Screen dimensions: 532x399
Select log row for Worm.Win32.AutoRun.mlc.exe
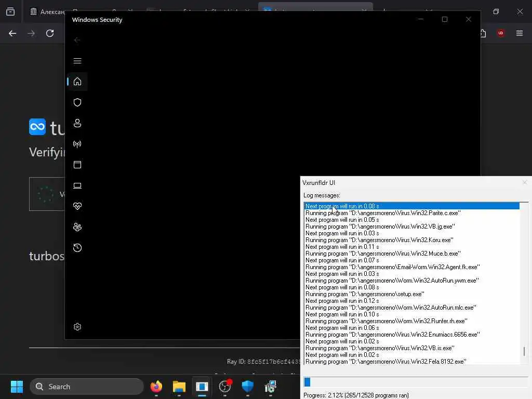pos(412,308)
